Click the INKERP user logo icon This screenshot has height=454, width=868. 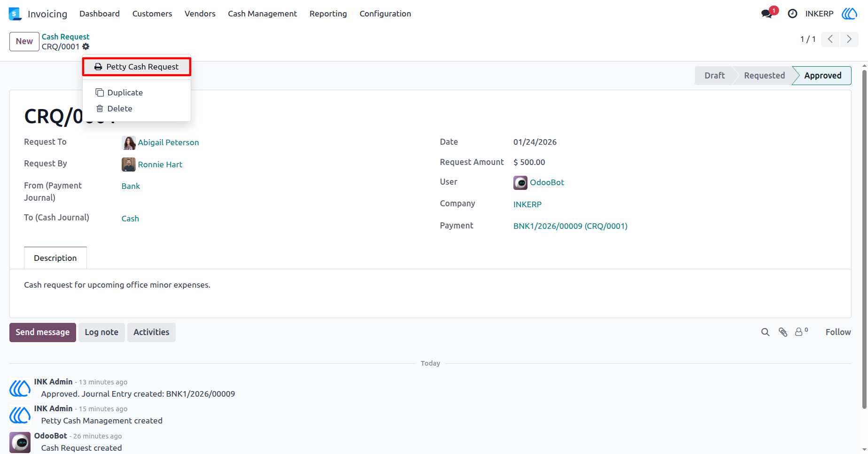coord(849,14)
